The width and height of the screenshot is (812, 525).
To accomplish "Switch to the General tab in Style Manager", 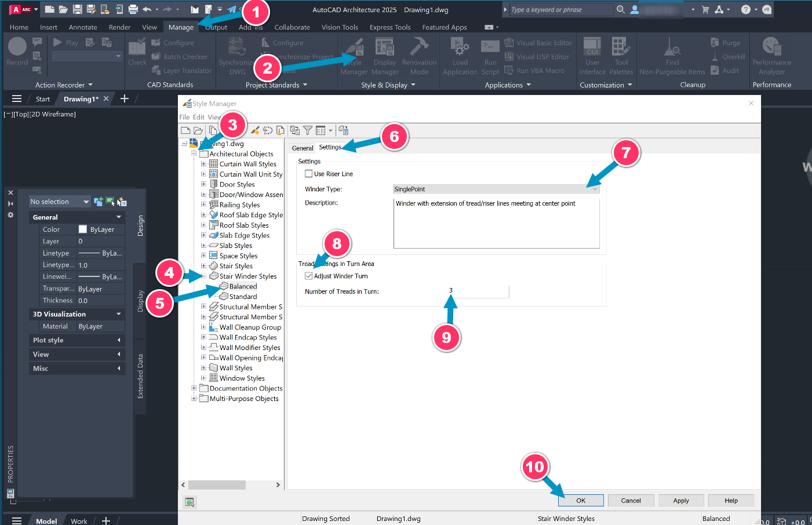I will [303, 148].
